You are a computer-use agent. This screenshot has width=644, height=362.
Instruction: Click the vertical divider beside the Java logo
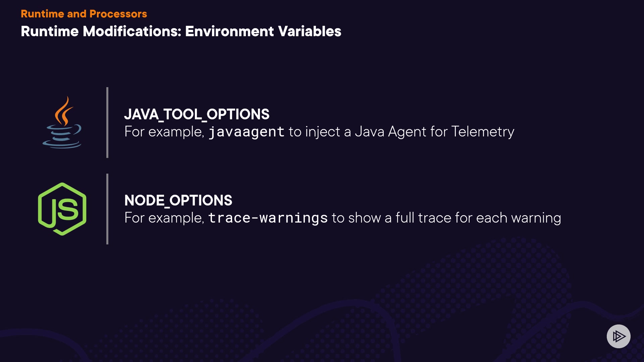tap(107, 122)
